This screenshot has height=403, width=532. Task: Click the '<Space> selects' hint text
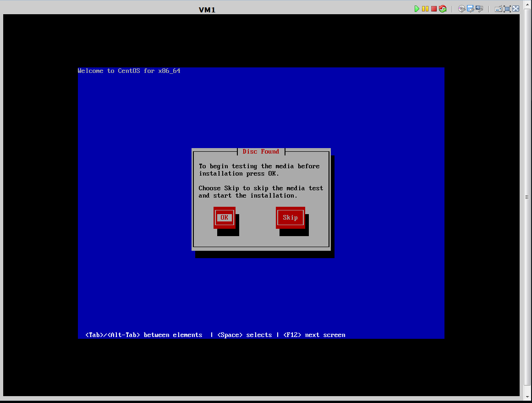244,335
